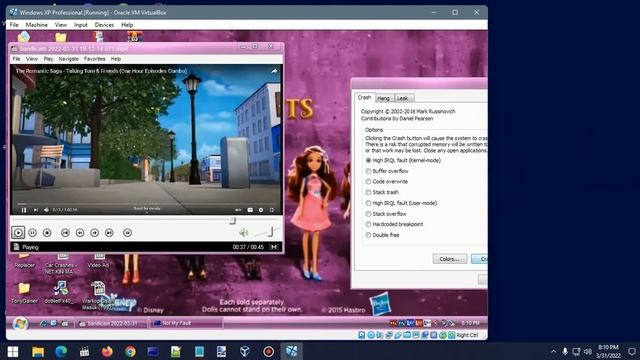Open VirtualBox Help menu
Viewport: 640px width, 360px height.
127,25
